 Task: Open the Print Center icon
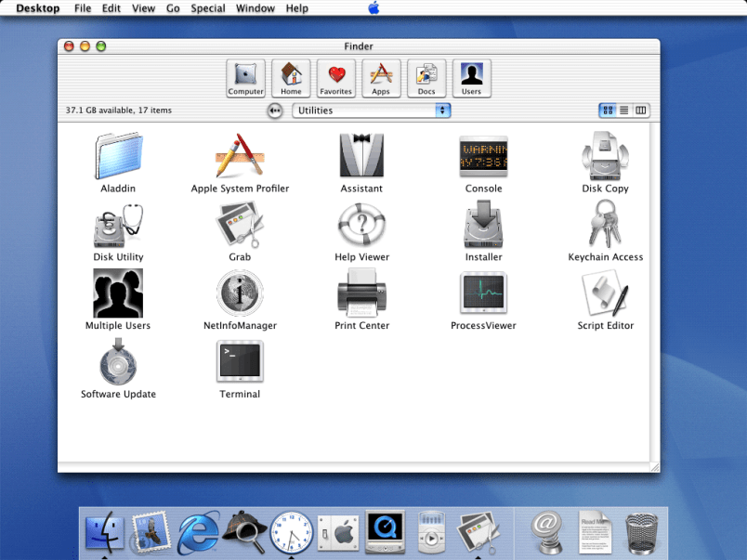point(361,294)
